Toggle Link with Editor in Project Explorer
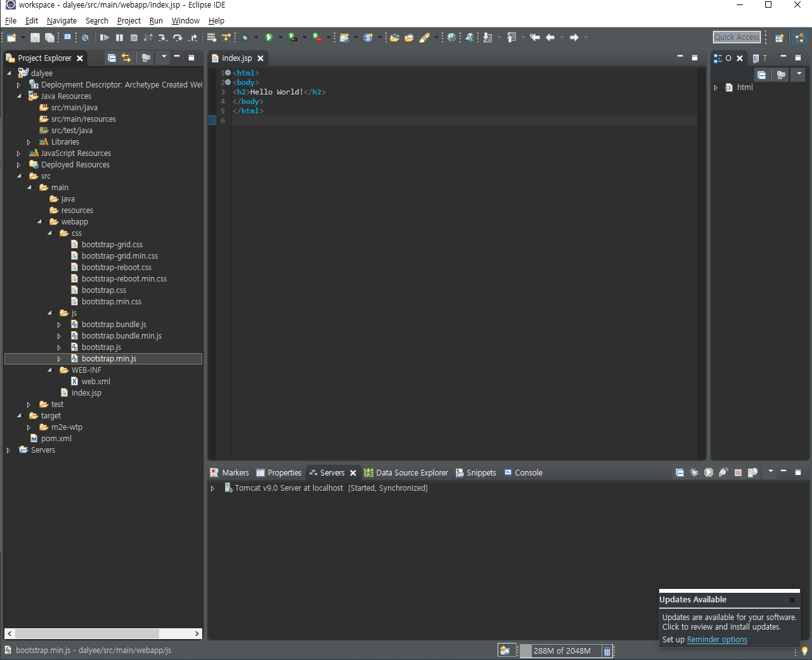This screenshot has width=812, height=660. point(126,58)
